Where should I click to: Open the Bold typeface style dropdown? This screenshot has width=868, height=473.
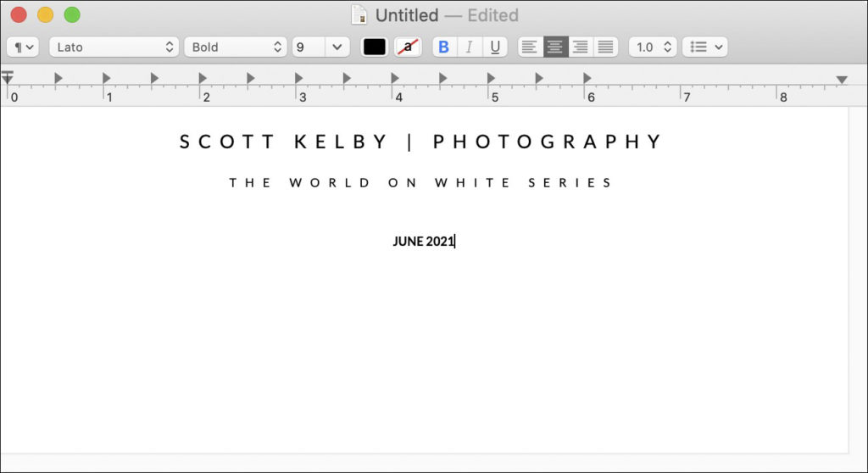point(236,47)
